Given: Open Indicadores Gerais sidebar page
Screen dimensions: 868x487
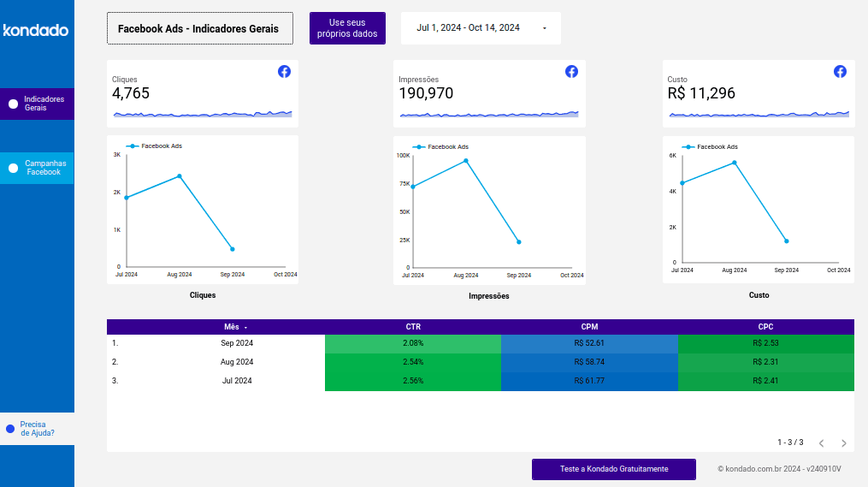Looking at the screenshot, I should [x=43, y=104].
